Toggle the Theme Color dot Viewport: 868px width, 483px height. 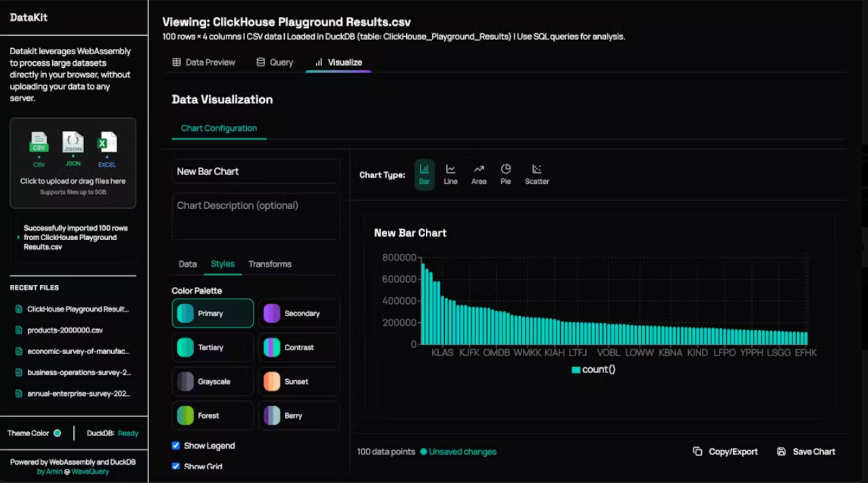pos(57,433)
